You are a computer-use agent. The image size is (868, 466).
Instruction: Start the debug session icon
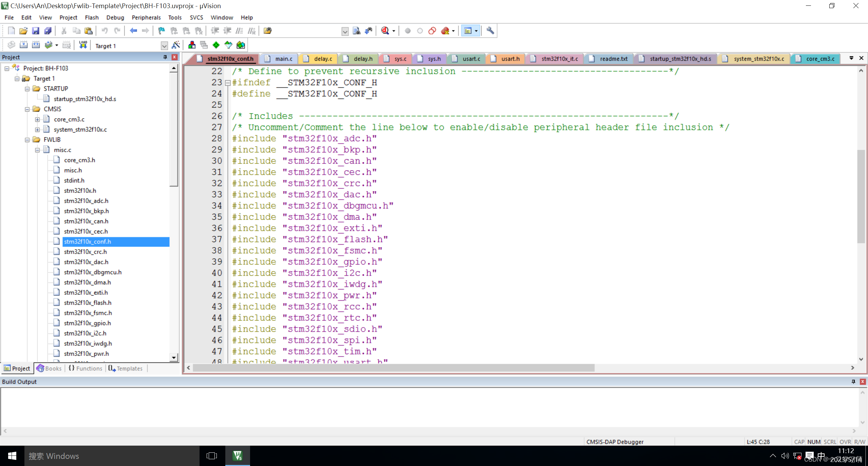tap(385, 31)
